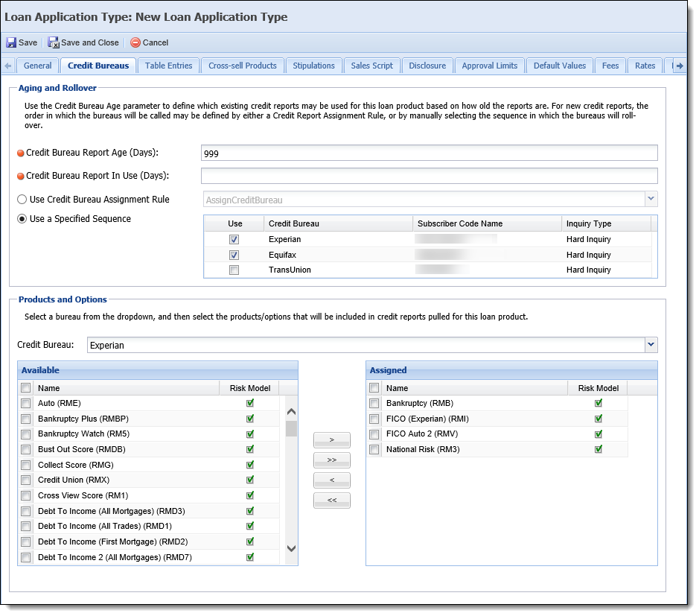
Task: Tick the Auto (RME) row checkbox
Action: click(26, 404)
